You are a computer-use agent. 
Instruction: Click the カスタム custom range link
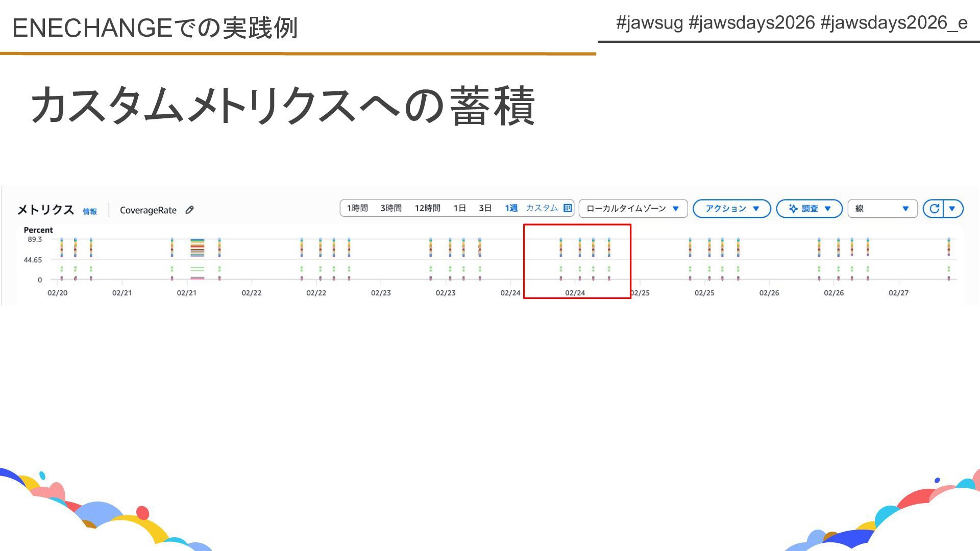(x=542, y=208)
